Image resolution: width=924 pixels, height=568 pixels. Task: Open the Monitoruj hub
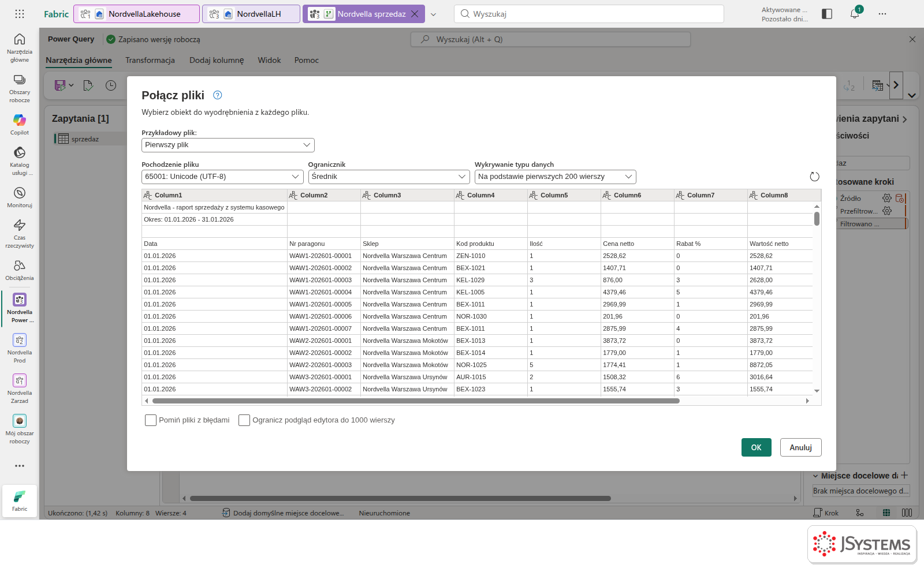[20, 197]
